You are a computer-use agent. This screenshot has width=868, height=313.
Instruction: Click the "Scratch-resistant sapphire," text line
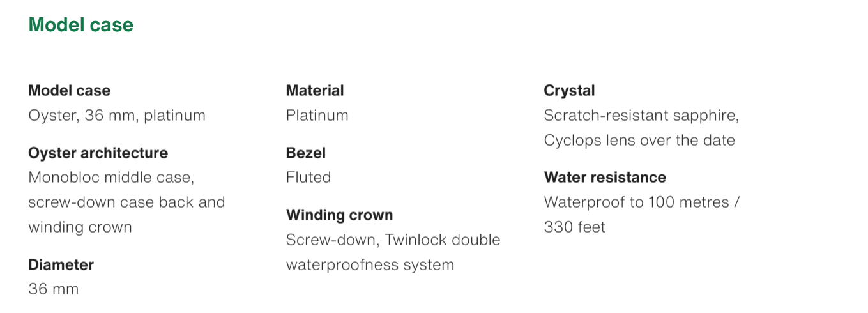pyautogui.click(x=641, y=116)
